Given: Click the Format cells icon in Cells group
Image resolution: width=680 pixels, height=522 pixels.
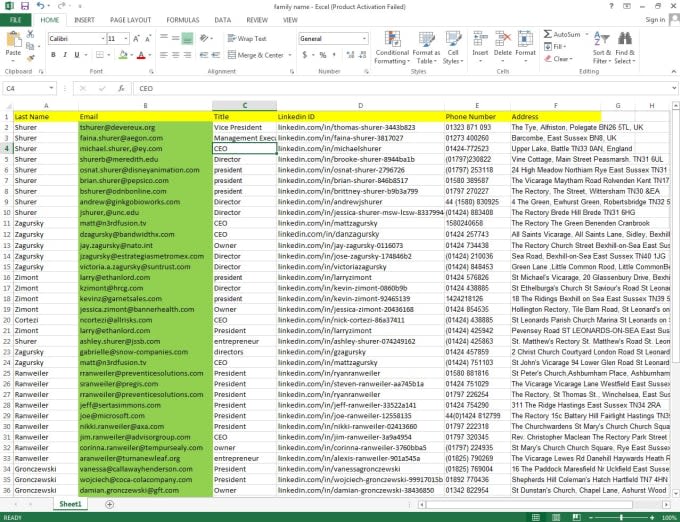Looking at the screenshot, I should point(525,39).
